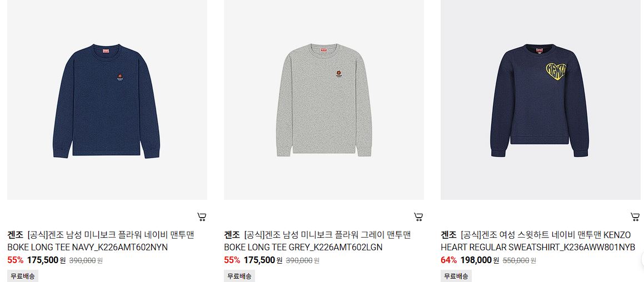Viewport: 644px width, 282px height.
Task: Click the 198,000원 sale price
Action: [480, 260]
